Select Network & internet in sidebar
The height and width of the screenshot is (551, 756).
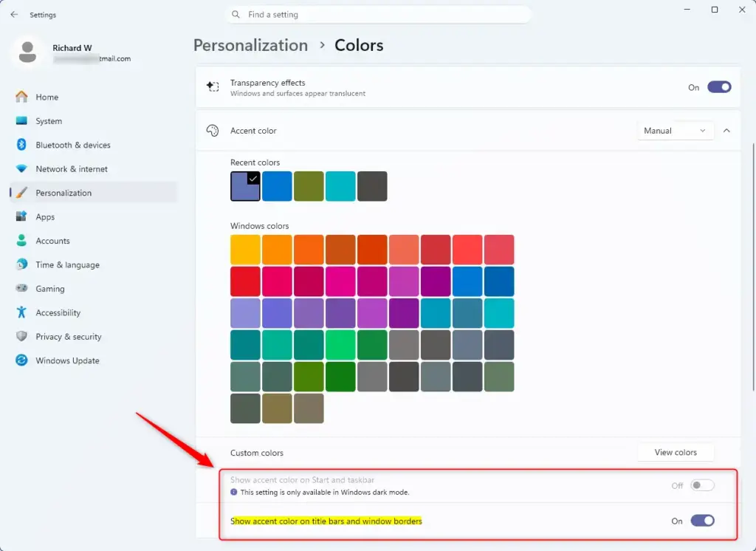click(94, 169)
